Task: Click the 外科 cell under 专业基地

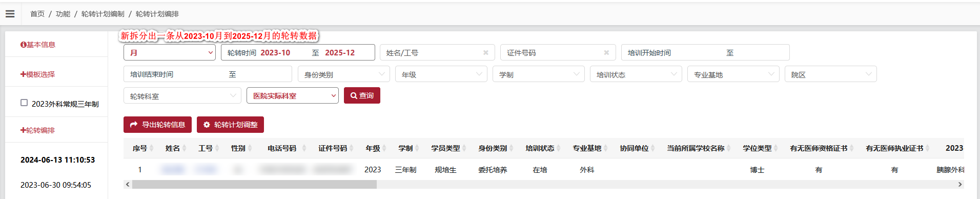Action: pyautogui.click(x=587, y=170)
